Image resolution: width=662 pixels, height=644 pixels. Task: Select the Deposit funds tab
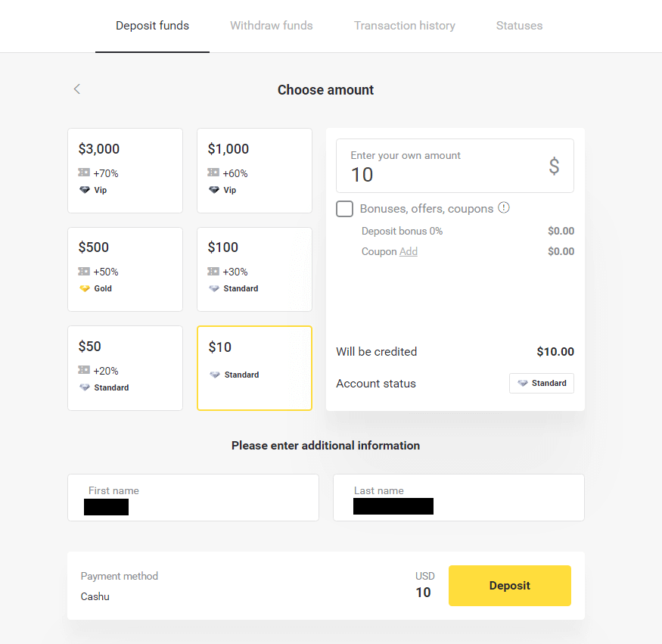[152, 25]
